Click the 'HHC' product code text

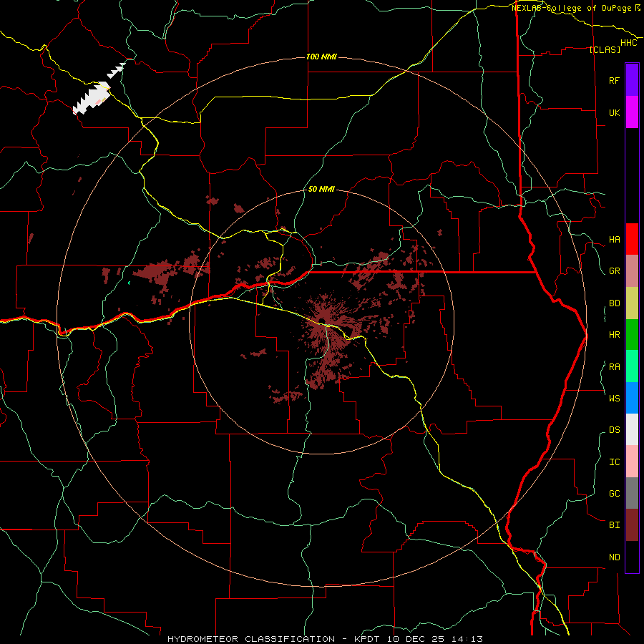[629, 43]
